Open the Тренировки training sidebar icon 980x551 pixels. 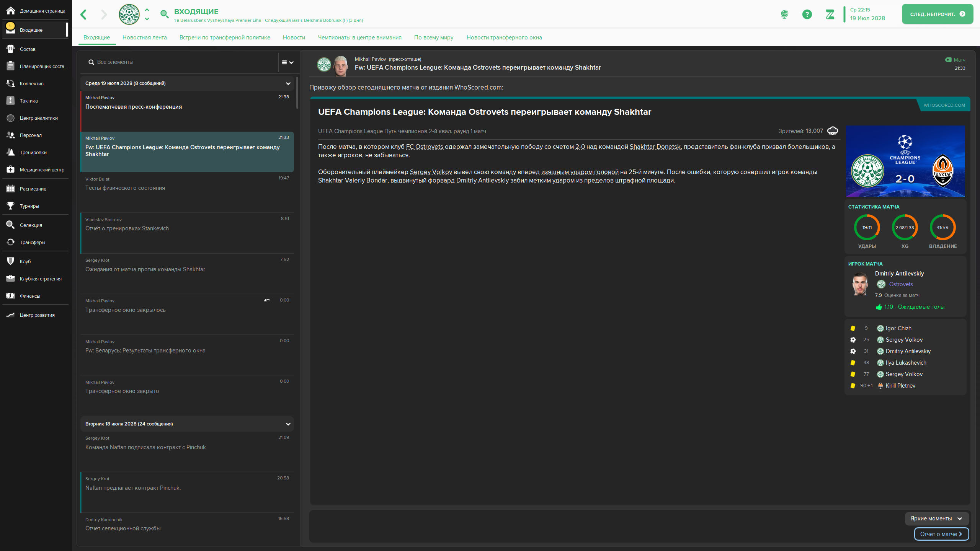pyautogui.click(x=11, y=152)
